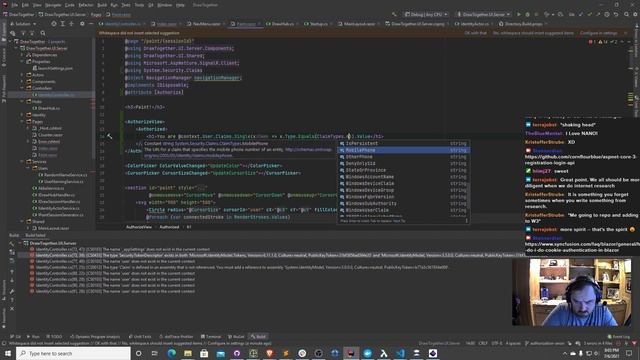Click the collapse all icon in Solution panel
This screenshot has width=640, height=360.
click(71, 24)
